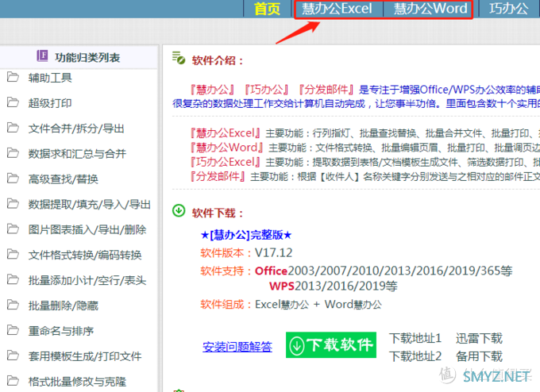The width and height of the screenshot is (540, 392).
Task: Switch to the 慧办公Word tab
Action: pyautogui.click(x=430, y=8)
